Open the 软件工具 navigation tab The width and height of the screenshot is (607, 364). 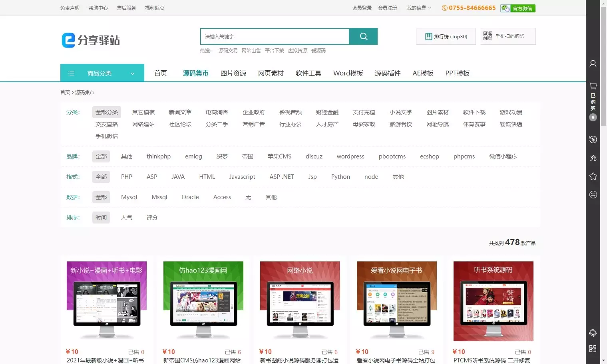pos(308,73)
